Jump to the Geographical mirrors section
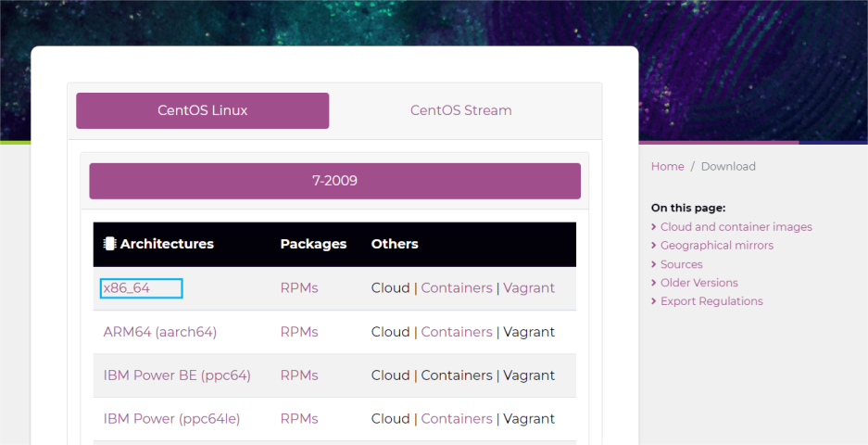Image resolution: width=868 pixels, height=445 pixels. [x=716, y=246]
